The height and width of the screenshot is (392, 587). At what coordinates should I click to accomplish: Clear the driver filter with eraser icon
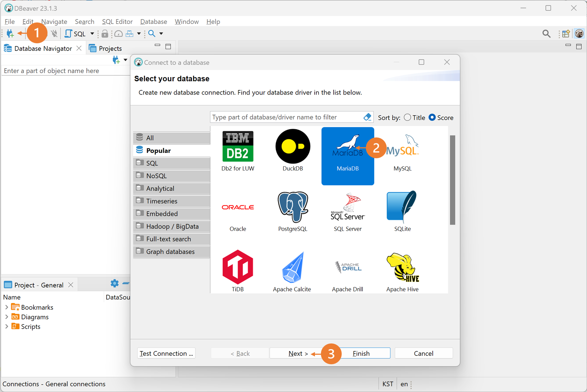click(x=367, y=117)
